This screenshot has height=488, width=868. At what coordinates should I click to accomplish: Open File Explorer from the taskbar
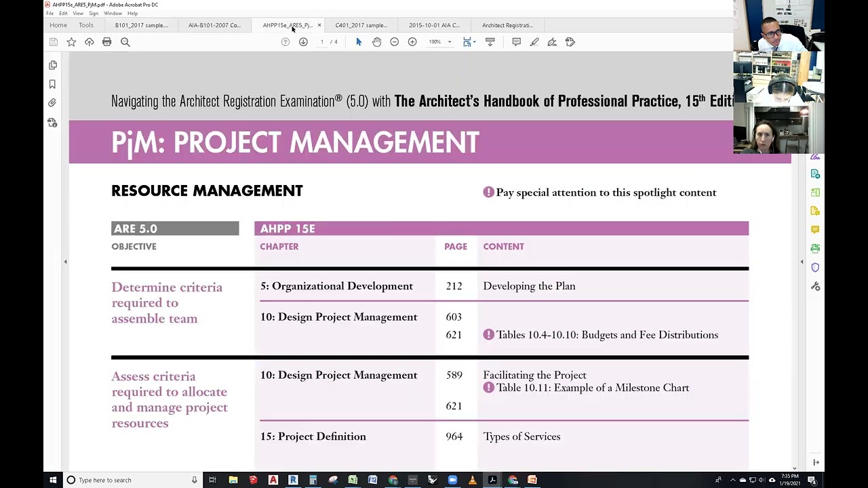coord(233,480)
